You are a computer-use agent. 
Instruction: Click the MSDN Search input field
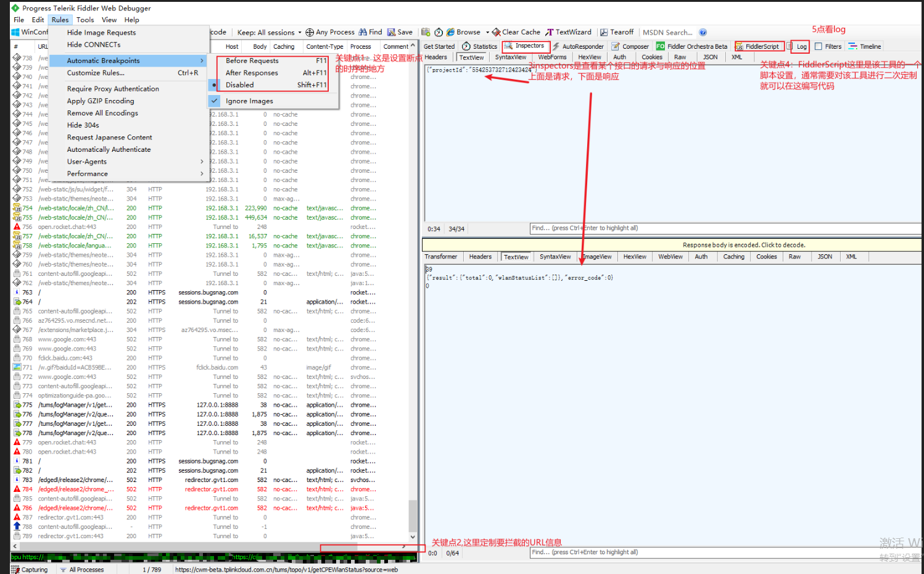[667, 33]
